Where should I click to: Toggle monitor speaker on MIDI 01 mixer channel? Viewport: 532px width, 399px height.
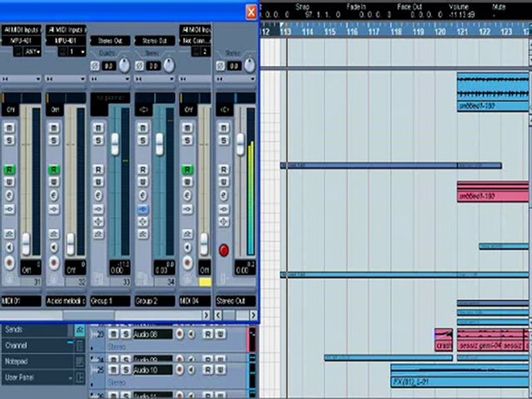click(x=9, y=247)
